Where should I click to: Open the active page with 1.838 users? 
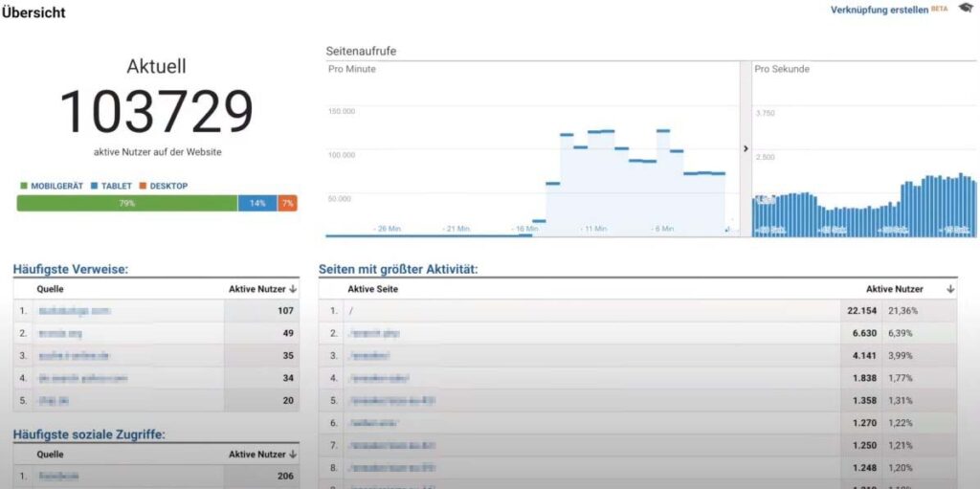379,378
